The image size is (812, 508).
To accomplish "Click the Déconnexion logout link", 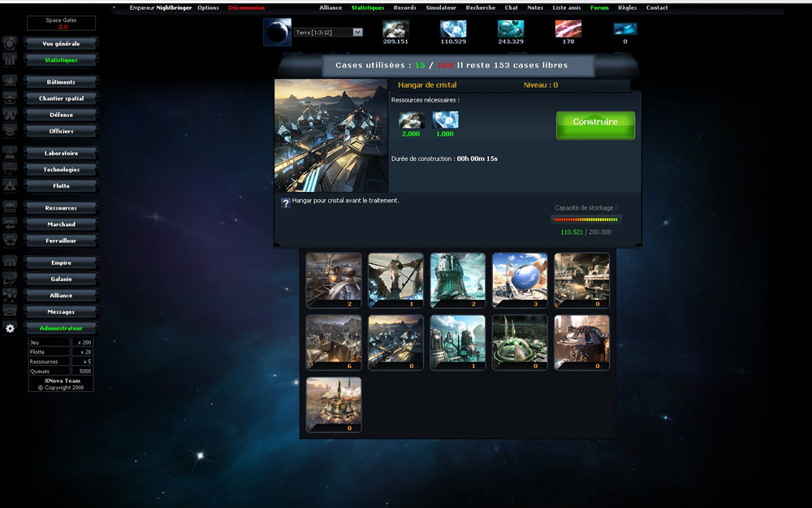I will tap(246, 7).
